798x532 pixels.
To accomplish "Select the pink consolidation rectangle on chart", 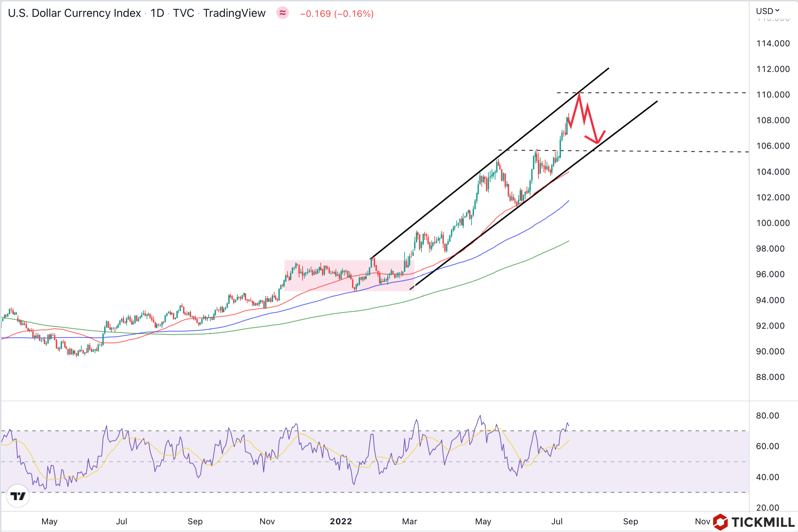I will click(x=323, y=282).
